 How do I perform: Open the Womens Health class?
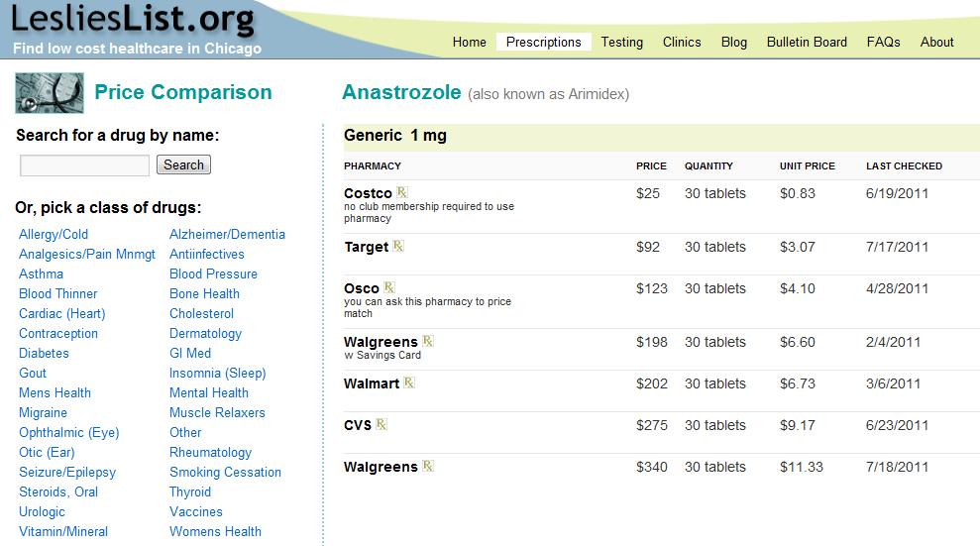[215, 531]
